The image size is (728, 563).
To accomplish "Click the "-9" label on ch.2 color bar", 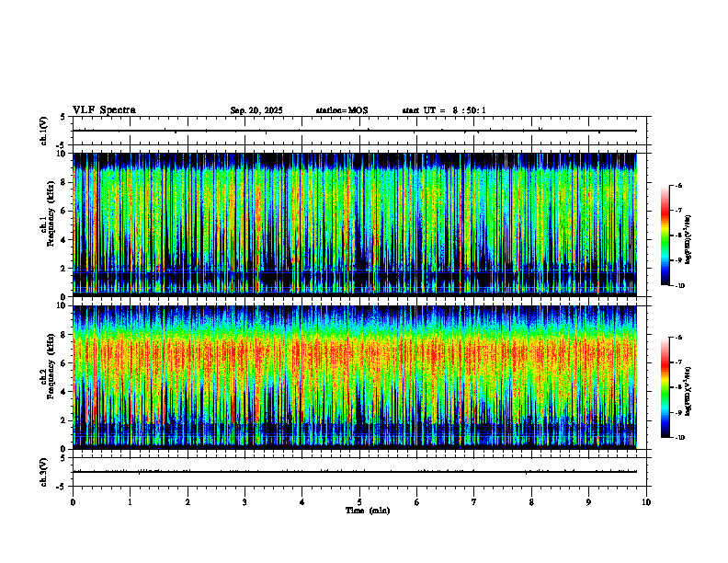I will click(678, 412).
